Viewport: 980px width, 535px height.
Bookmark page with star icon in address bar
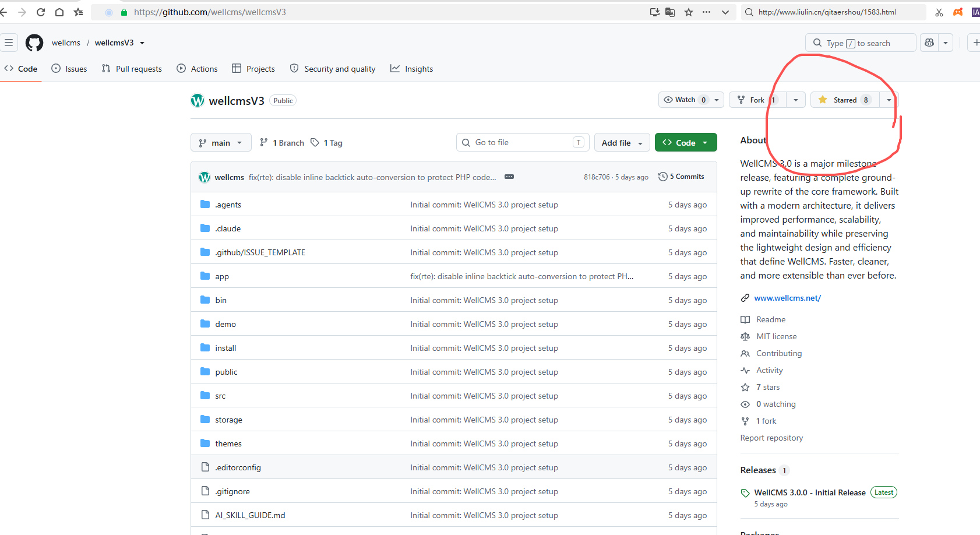(x=689, y=12)
